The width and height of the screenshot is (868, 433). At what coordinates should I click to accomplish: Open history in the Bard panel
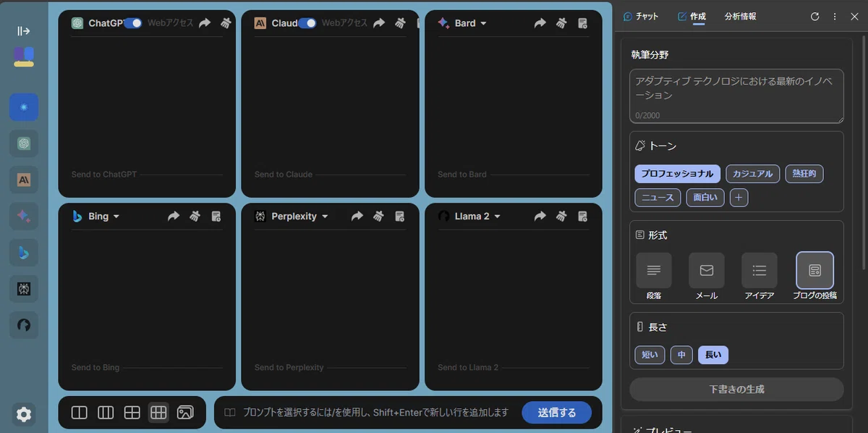tap(582, 23)
